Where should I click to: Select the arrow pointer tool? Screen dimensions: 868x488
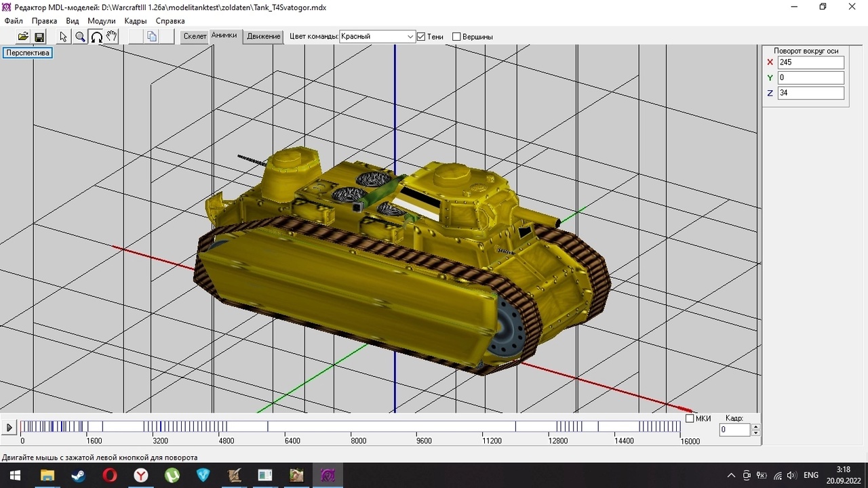click(64, 37)
